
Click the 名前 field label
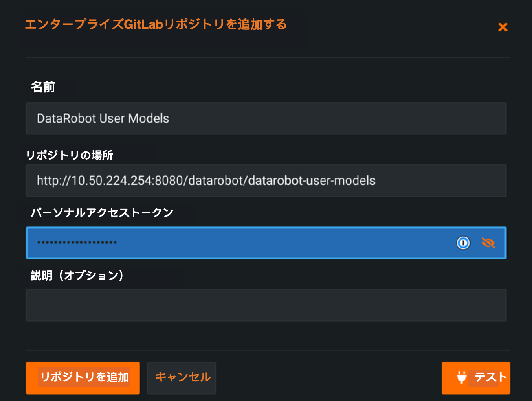[43, 87]
